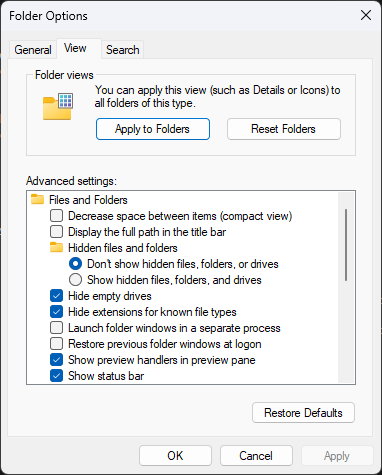
Task: Click Reset Folders button
Action: pos(284,129)
